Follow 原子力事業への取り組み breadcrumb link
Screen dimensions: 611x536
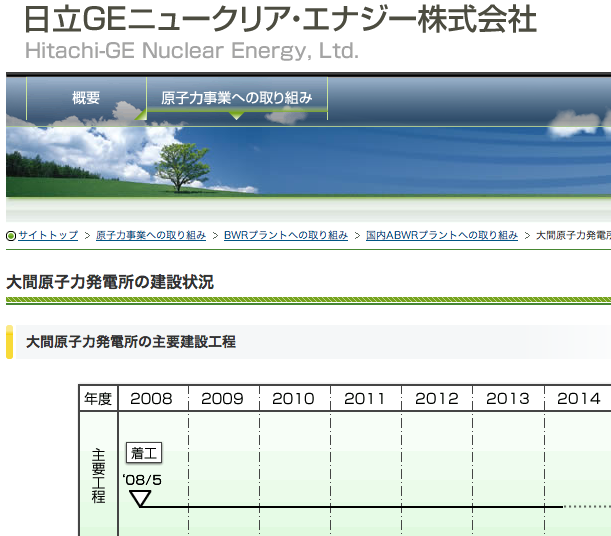point(151,235)
